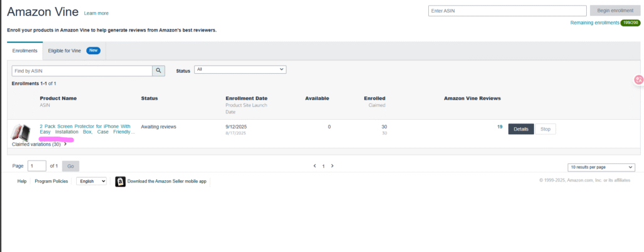This screenshot has height=252, width=644.
Task: Select the Enrollments tab
Action: tap(25, 50)
